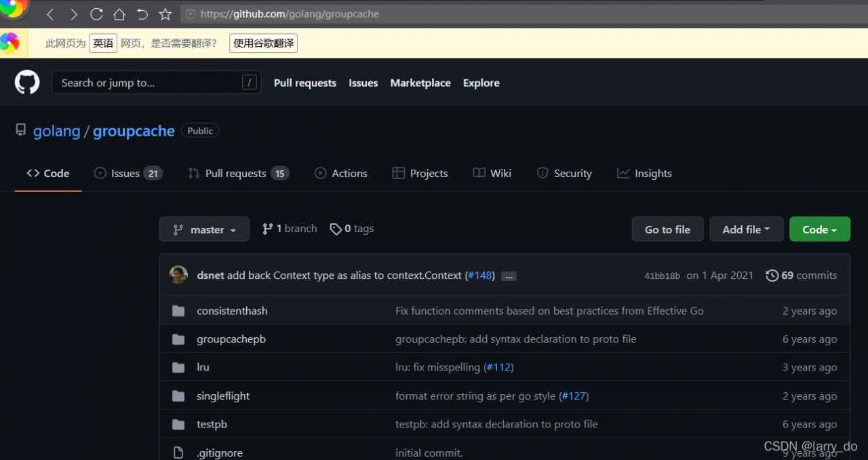Switch to the Code tab
This screenshot has height=460, width=868.
tap(48, 174)
